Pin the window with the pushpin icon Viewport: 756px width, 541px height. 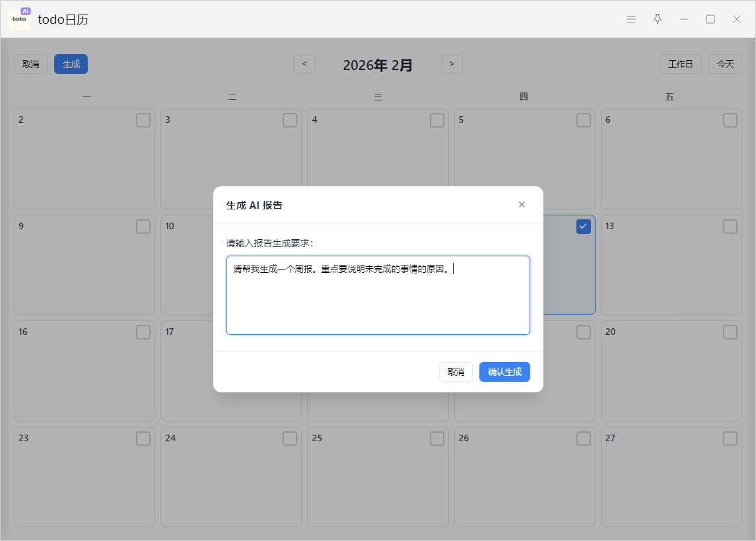click(x=658, y=19)
